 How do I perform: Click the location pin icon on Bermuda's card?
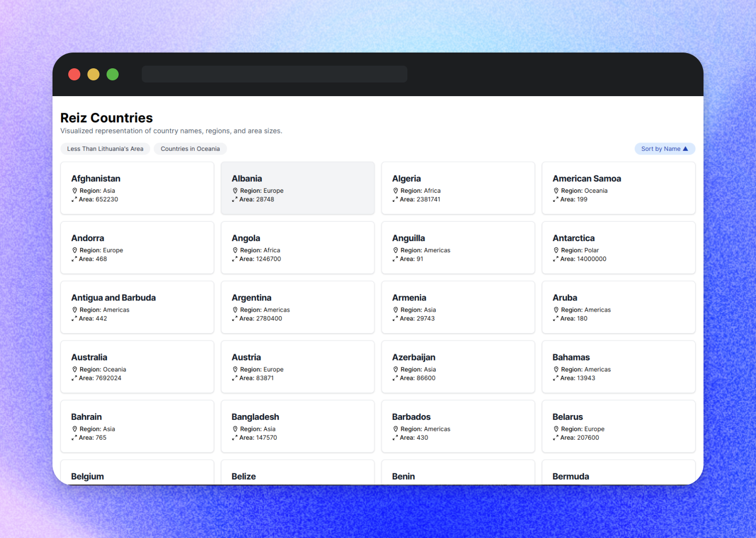(556, 488)
